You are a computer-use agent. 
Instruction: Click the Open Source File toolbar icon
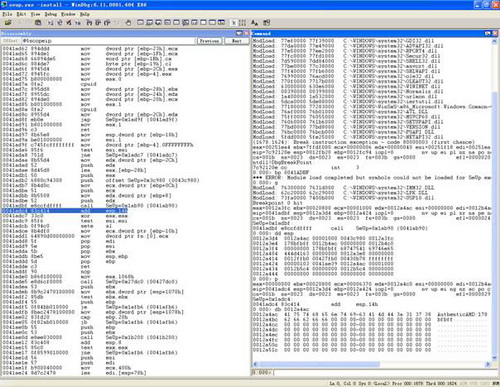coord(8,23)
